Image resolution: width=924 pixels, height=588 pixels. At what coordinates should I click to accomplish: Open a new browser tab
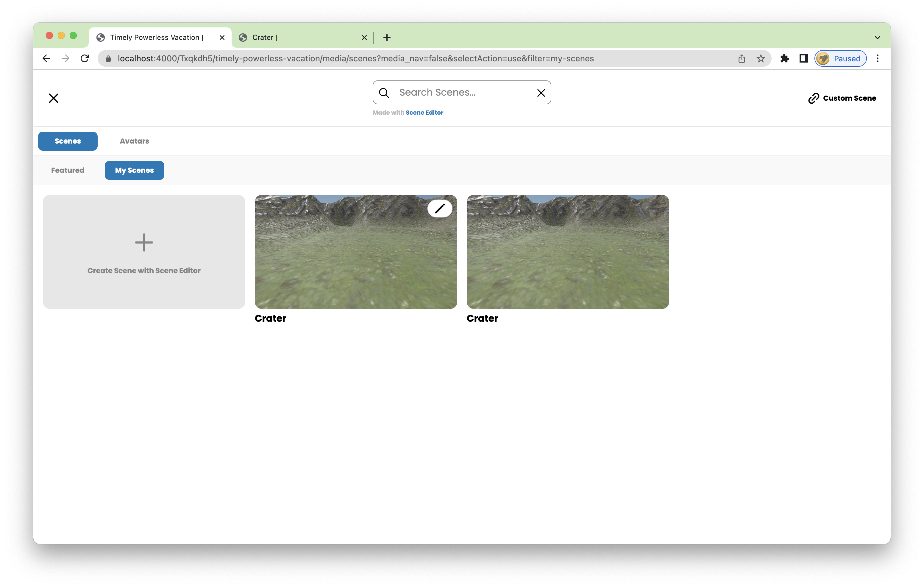pos(387,38)
